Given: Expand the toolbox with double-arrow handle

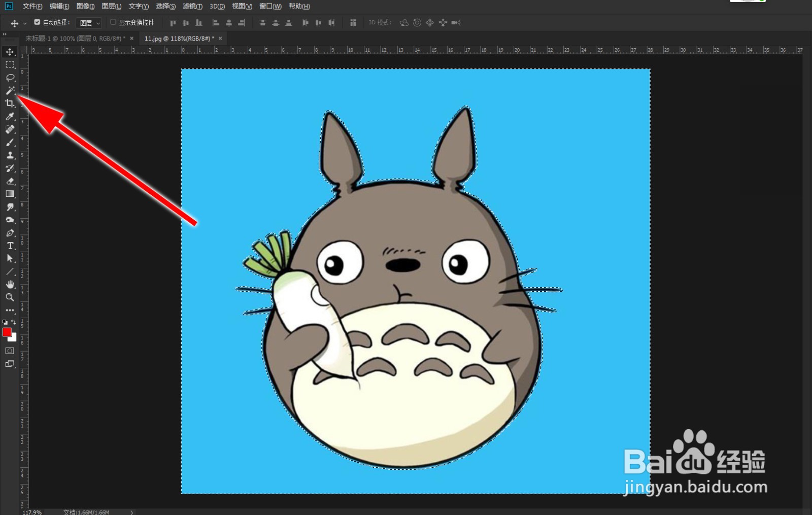Looking at the screenshot, I should [x=5, y=34].
